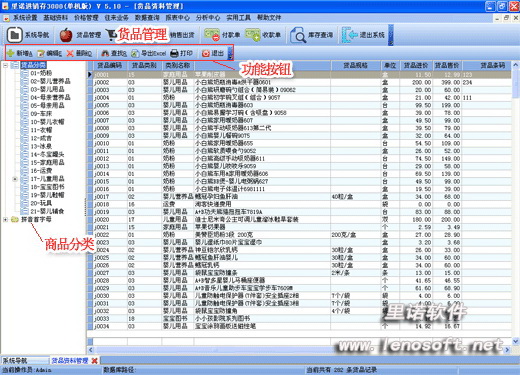Close the 货品资料管理 tab with red X

click(95, 361)
